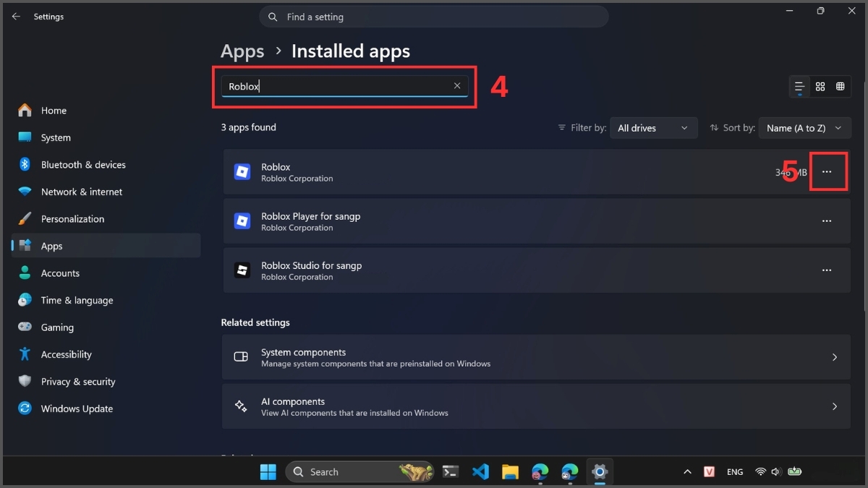The image size is (868, 488).
Task: Click the Windows Start button
Action: tap(268, 472)
